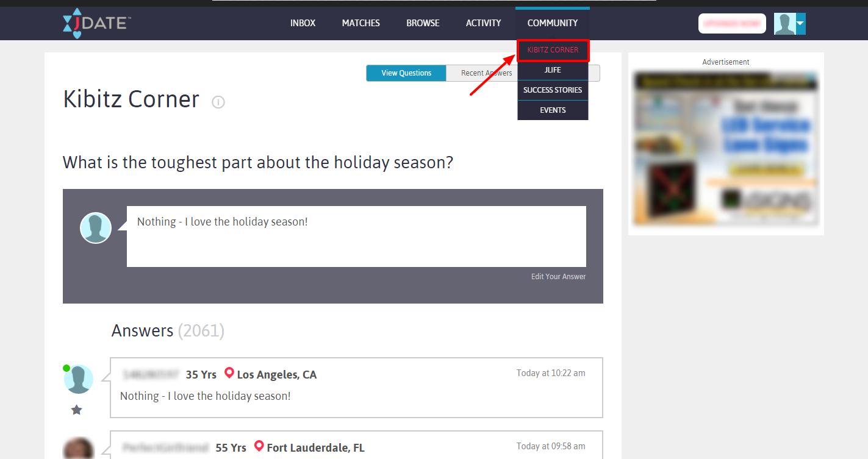Click the Fort Lauderdale location pin icon
Screen dimensions: 868x459
259,446
